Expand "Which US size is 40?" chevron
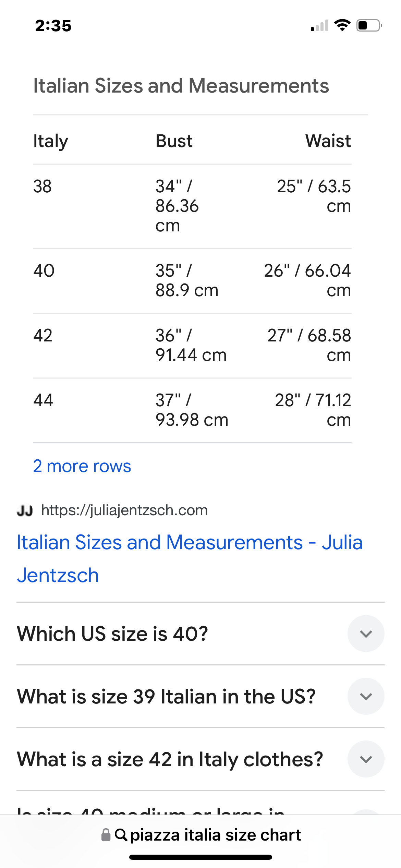401x868 pixels. [366, 634]
